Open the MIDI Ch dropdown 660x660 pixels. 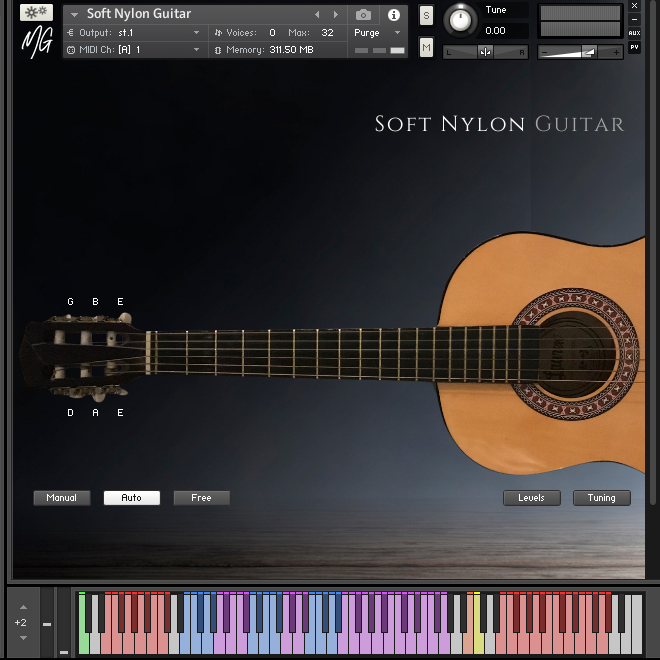[134, 50]
